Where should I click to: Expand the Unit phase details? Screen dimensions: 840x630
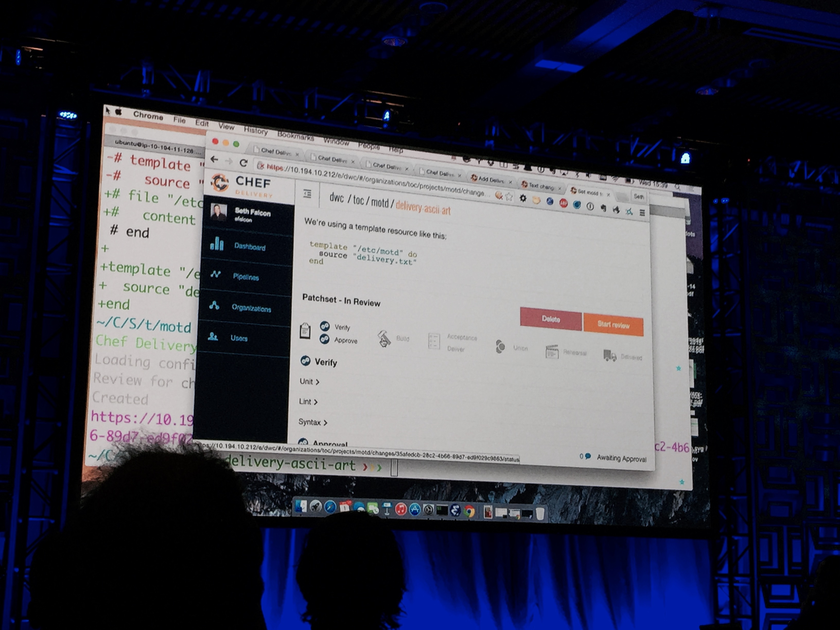(x=310, y=382)
